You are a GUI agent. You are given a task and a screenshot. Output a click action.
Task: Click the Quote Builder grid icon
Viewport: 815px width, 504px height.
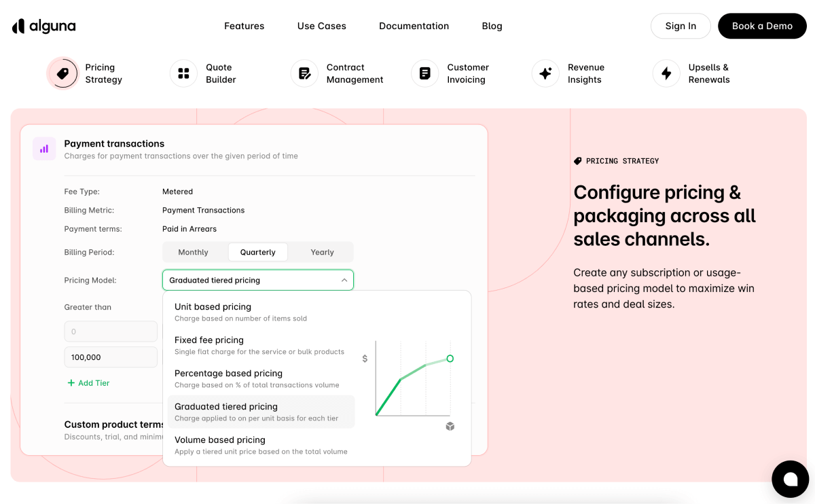coord(183,73)
